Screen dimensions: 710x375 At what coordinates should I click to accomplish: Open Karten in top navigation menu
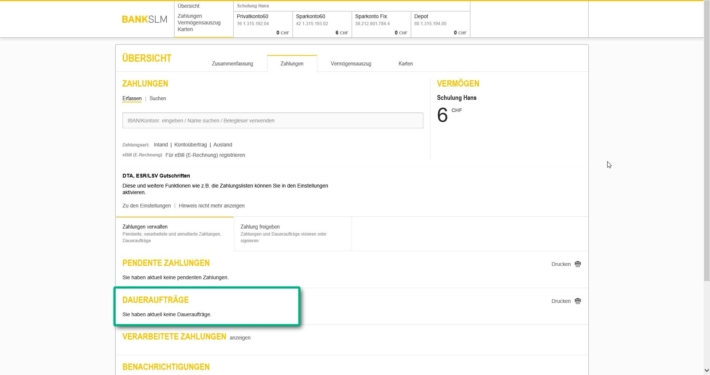click(x=185, y=29)
